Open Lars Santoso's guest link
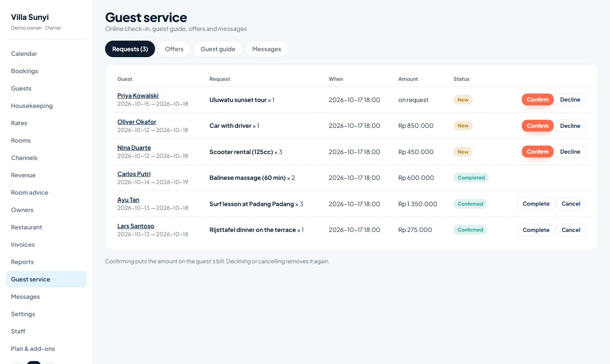The width and height of the screenshot is (610, 364). [136, 226]
